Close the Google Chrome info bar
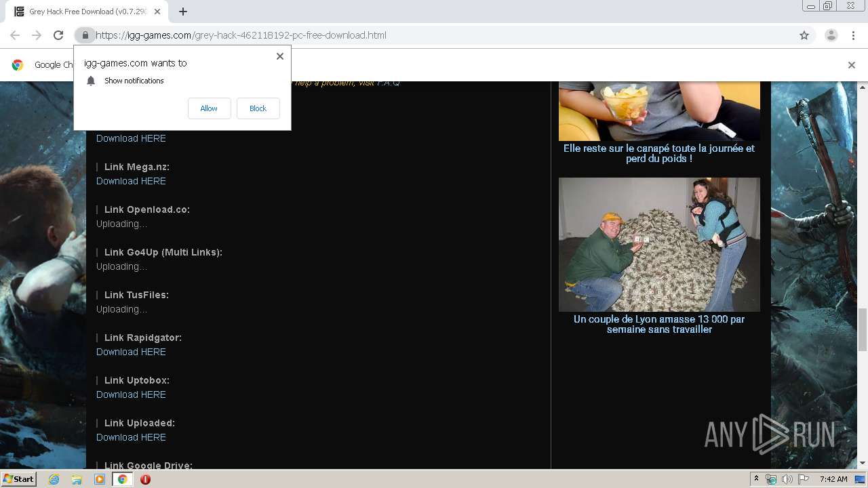 point(852,65)
